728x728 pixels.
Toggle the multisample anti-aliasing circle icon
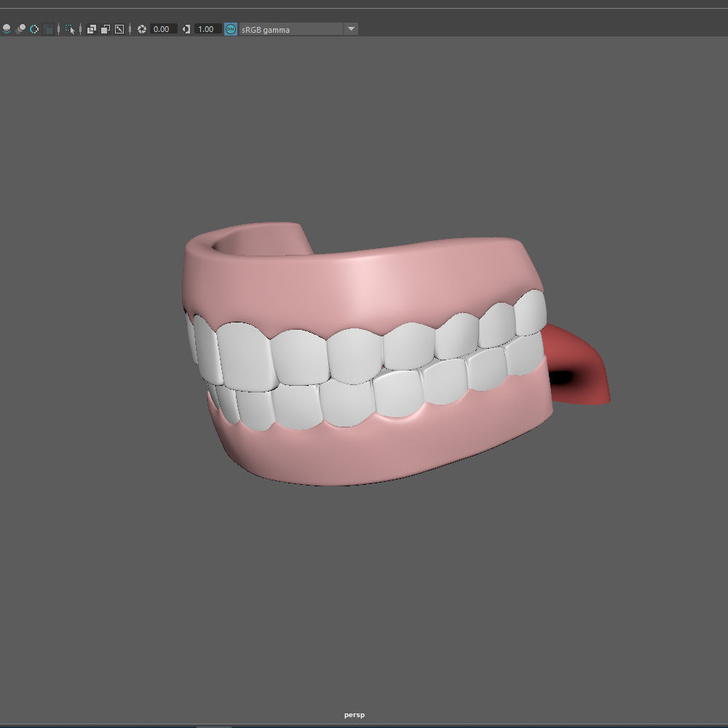(x=34, y=29)
